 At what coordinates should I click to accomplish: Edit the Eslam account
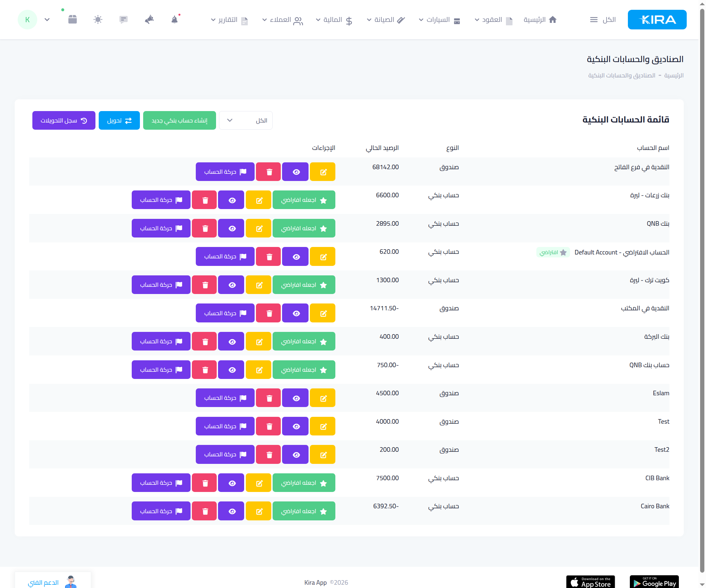click(322, 398)
